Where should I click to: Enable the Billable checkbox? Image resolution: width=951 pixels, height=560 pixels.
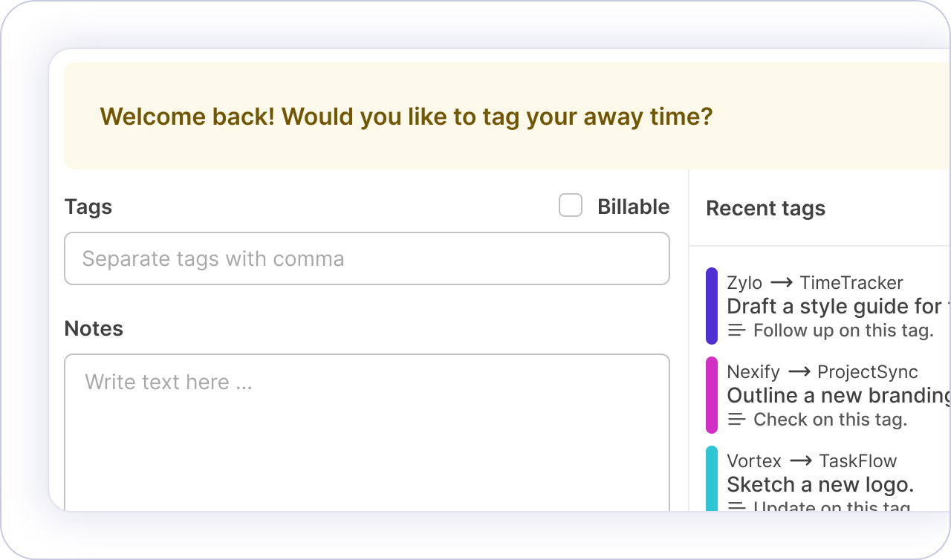[x=571, y=206]
